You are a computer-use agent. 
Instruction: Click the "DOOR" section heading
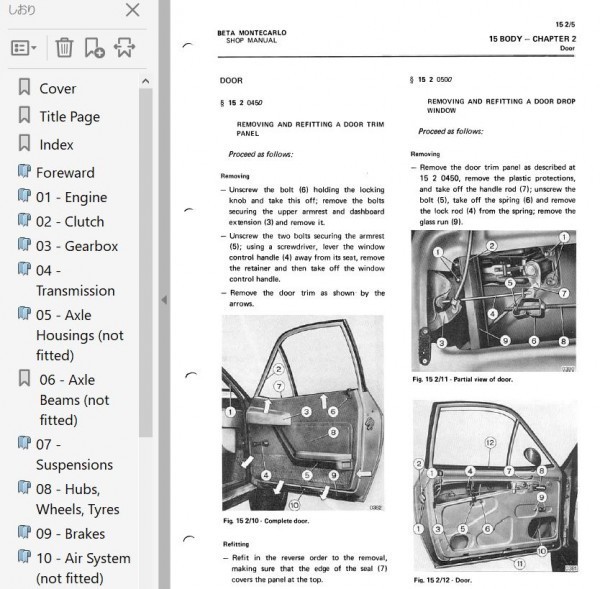[x=231, y=80]
